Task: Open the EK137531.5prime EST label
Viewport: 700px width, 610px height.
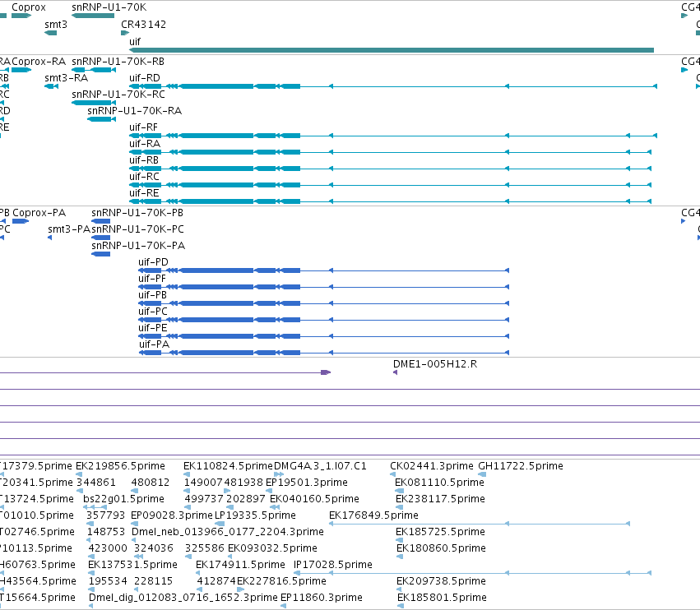Action: 132,565
